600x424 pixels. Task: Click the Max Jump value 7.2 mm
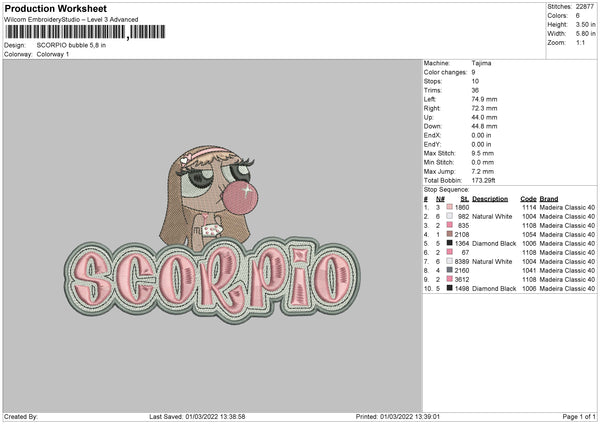tap(483, 171)
